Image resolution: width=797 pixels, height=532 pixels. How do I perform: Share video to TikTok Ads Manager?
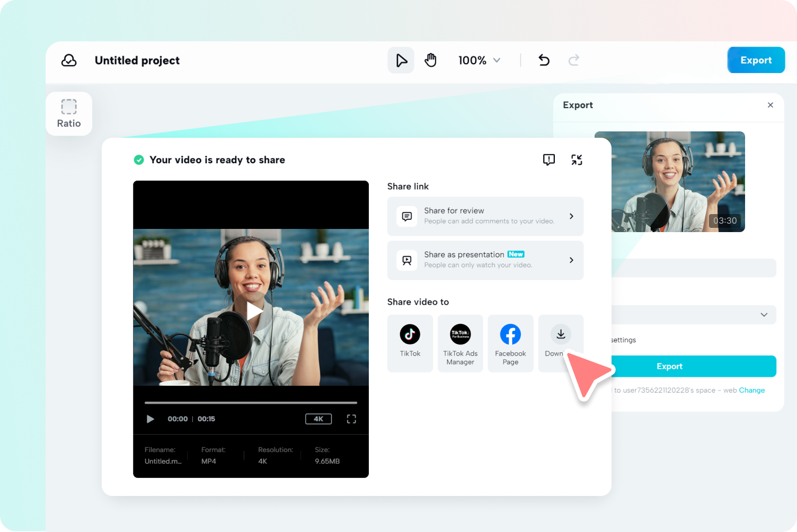click(x=461, y=343)
